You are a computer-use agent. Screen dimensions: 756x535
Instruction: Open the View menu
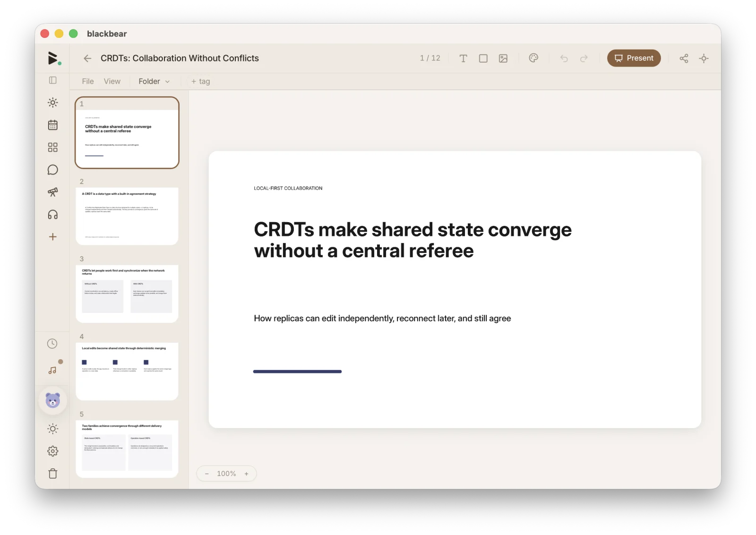click(112, 81)
